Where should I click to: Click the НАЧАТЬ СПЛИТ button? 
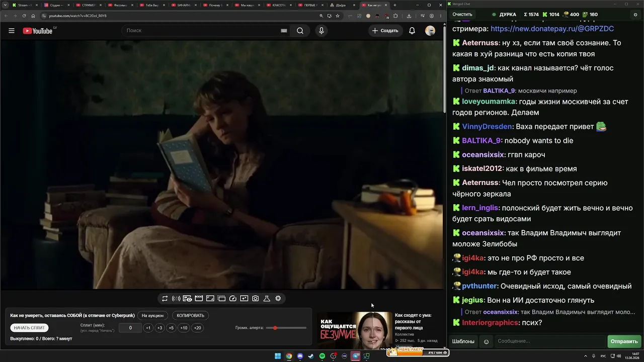(x=30, y=328)
